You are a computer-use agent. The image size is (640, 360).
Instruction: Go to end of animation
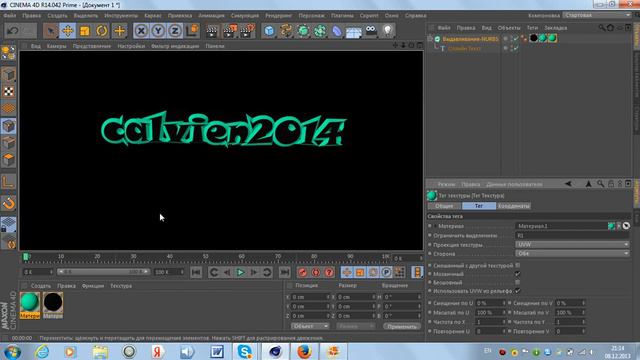[x=284, y=272]
